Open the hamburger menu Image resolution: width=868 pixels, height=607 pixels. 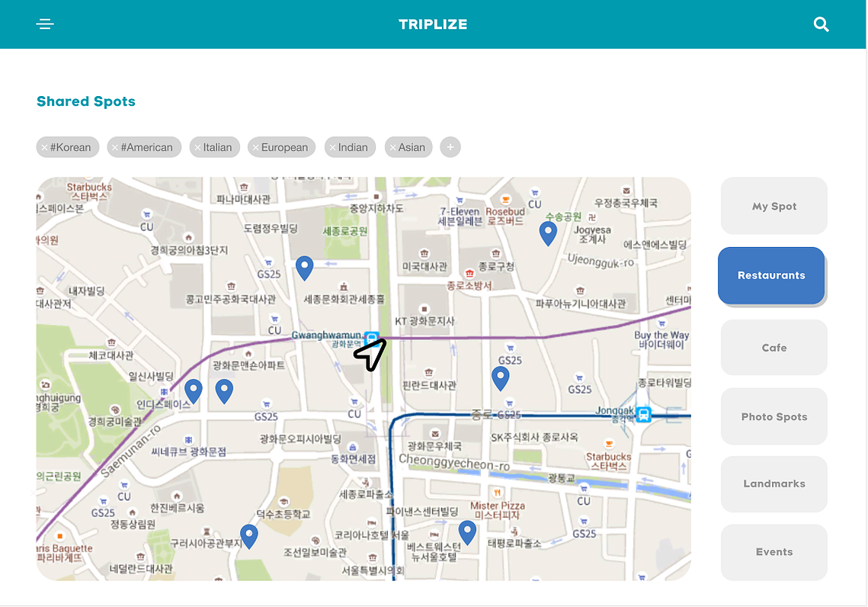[45, 24]
